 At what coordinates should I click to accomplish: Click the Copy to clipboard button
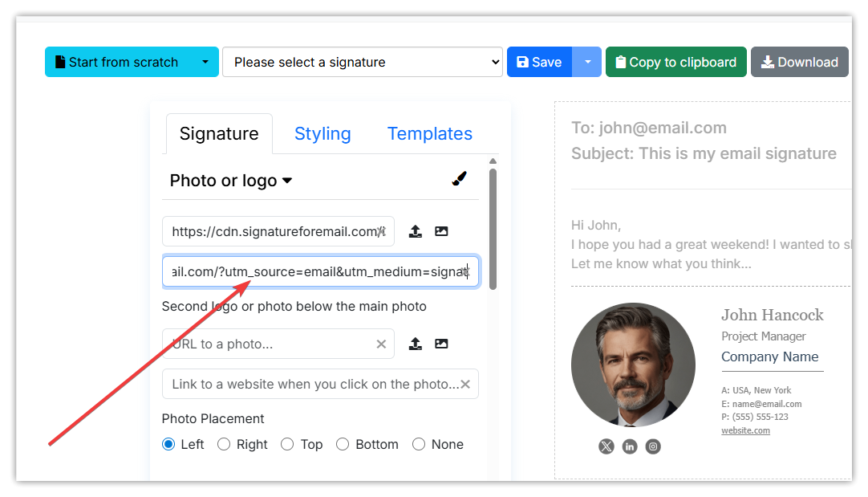click(675, 62)
